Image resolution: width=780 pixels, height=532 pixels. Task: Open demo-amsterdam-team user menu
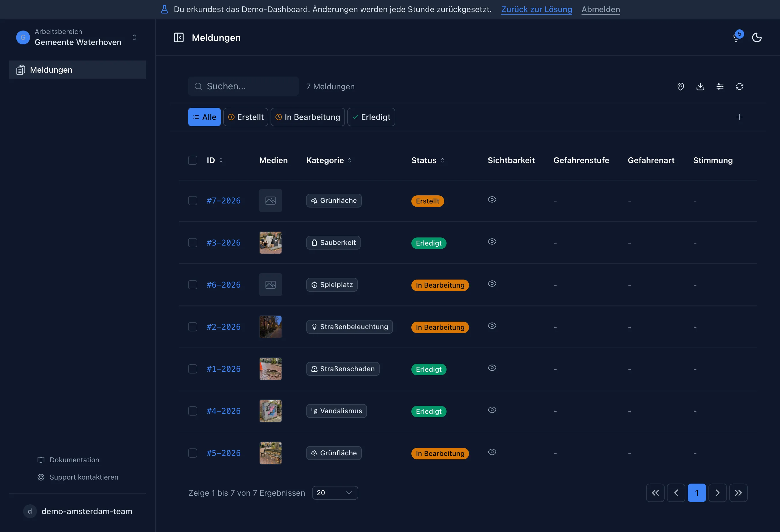tap(78, 511)
